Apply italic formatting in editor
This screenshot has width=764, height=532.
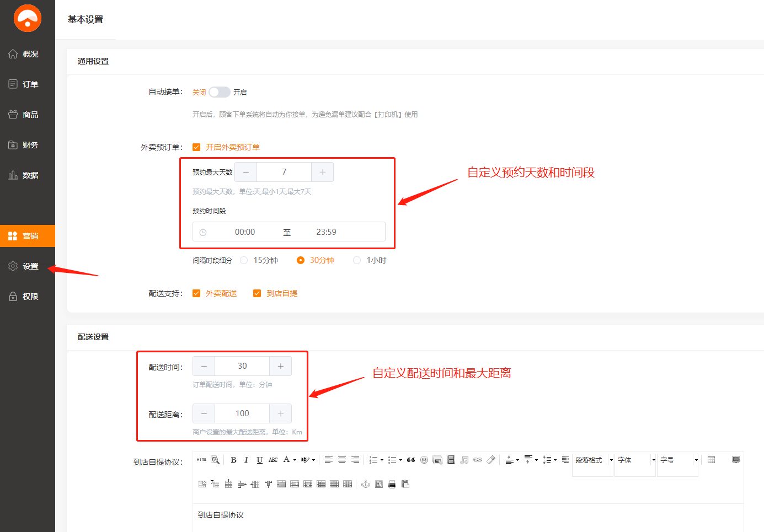point(246,460)
